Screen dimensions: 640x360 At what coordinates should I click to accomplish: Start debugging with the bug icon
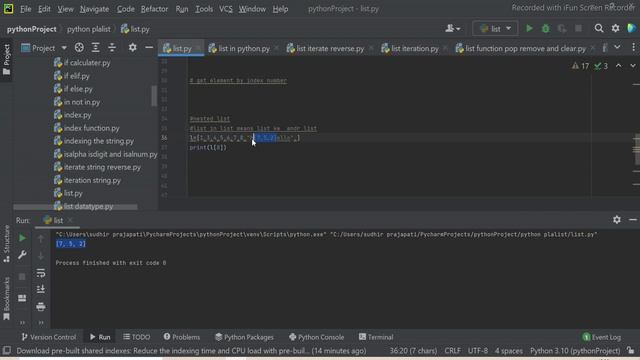[x=545, y=29]
